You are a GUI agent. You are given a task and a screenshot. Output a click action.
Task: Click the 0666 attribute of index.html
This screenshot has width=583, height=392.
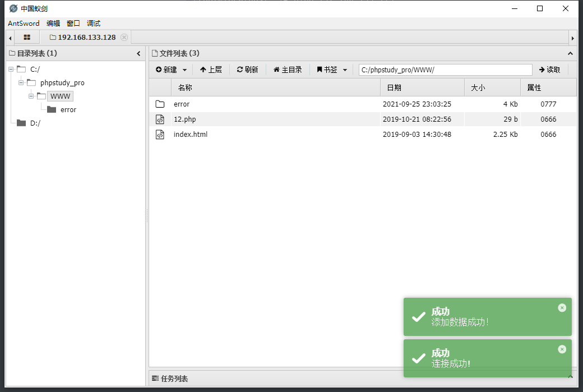[548, 134]
